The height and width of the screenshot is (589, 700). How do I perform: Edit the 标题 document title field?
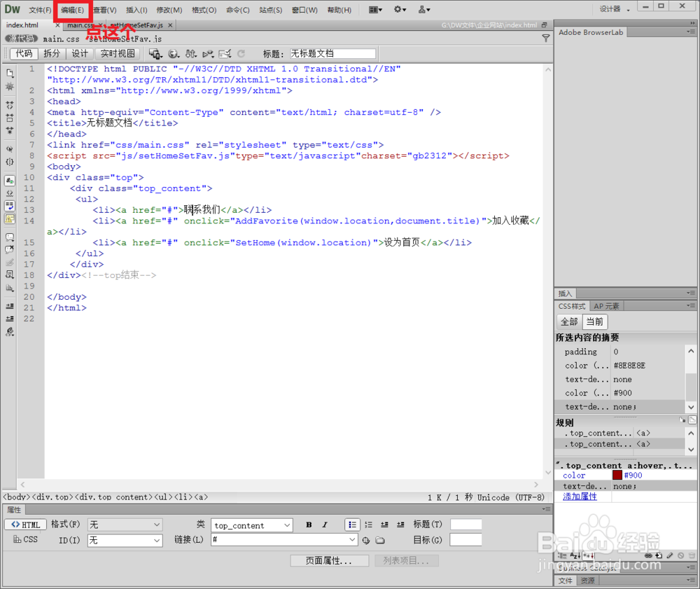(332, 54)
